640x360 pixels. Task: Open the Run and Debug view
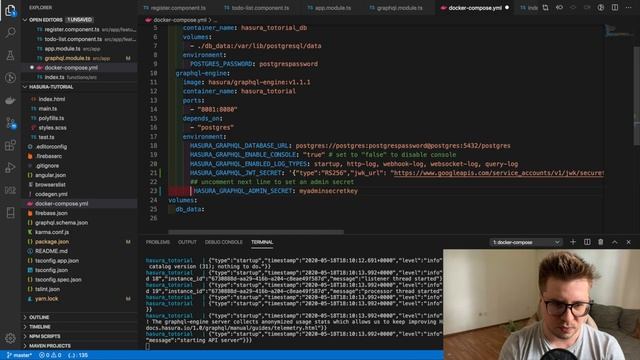pyautogui.click(x=10, y=167)
